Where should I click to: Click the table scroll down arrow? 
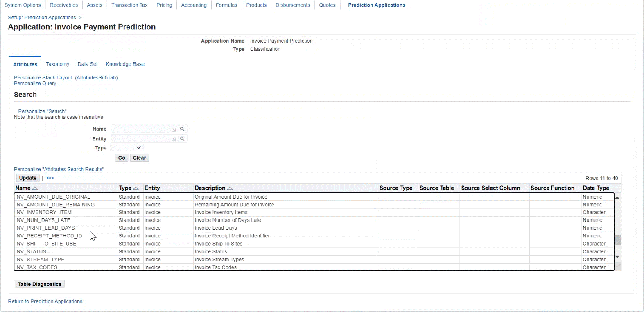617,257
